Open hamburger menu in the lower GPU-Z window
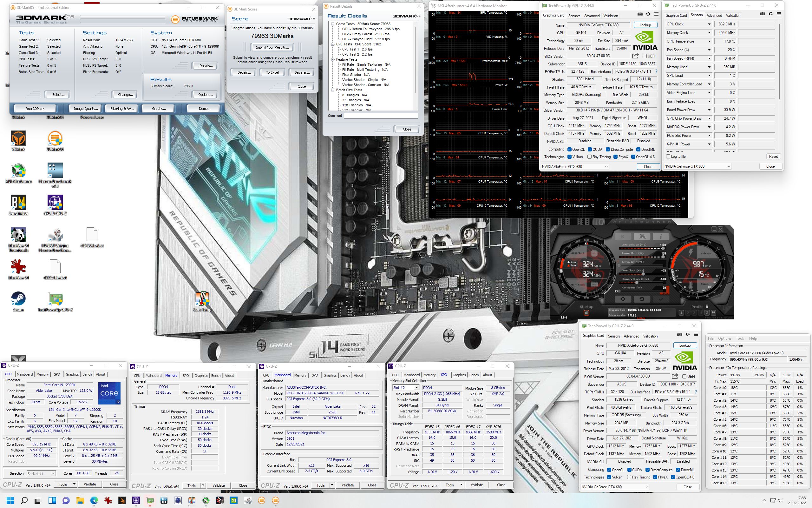 point(696,334)
